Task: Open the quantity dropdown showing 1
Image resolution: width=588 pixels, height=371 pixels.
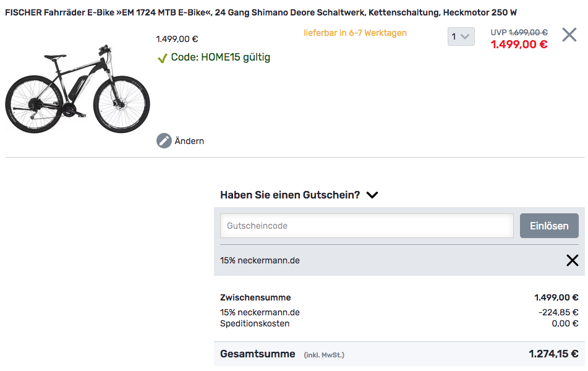Action: [461, 36]
